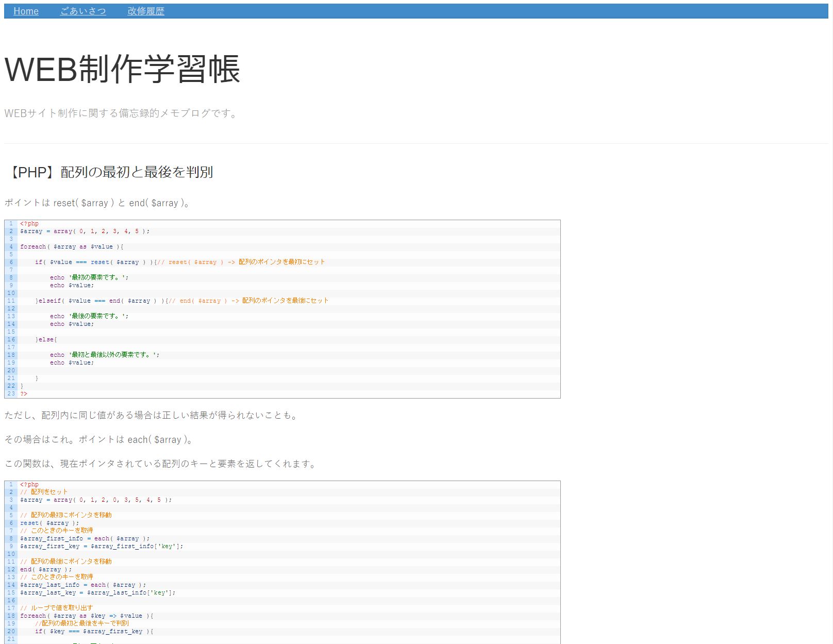Click the foreach line in the first code block
This screenshot has width=833, height=644.
(x=72, y=247)
